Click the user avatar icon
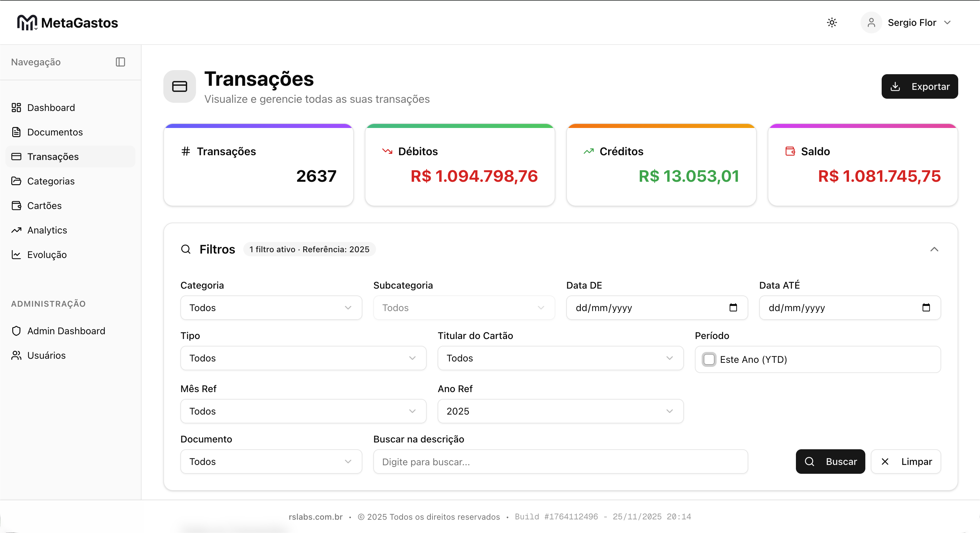The height and width of the screenshot is (533, 980). pos(871,22)
